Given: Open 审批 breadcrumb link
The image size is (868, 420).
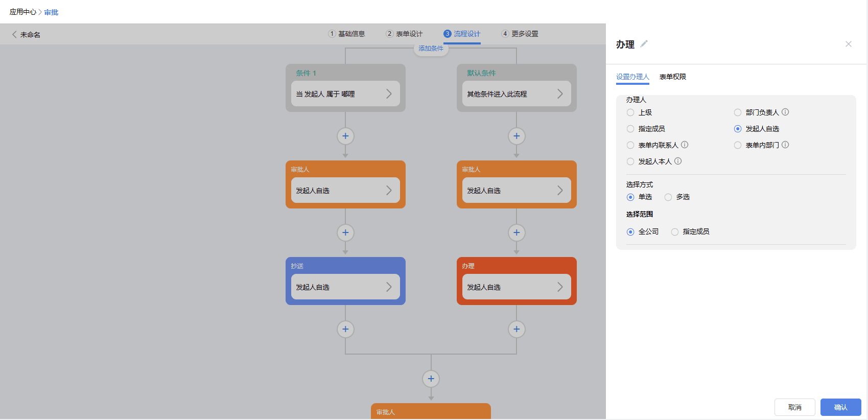Looking at the screenshot, I should pyautogui.click(x=51, y=12).
